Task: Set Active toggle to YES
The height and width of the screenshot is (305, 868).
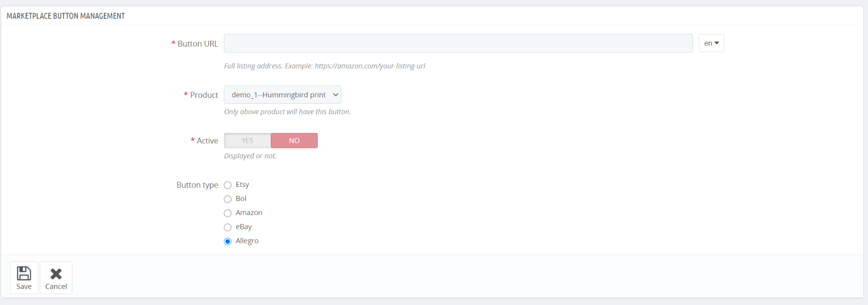Action: 247,141
